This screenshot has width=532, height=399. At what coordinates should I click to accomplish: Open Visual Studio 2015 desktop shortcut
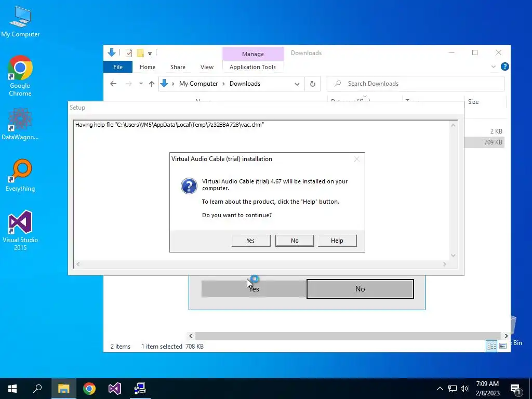click(x=20, y=230)
